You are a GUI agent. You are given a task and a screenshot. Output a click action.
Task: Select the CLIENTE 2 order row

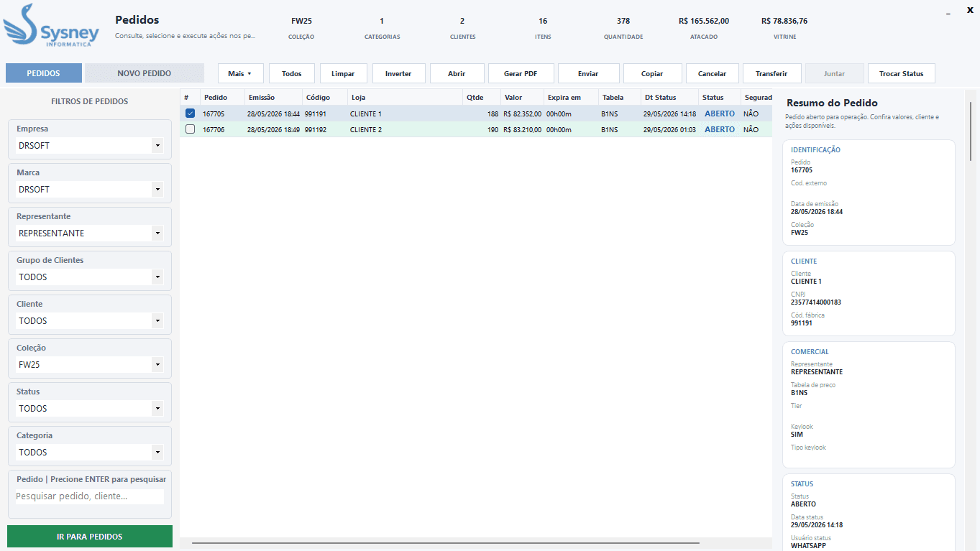(476, 129)
